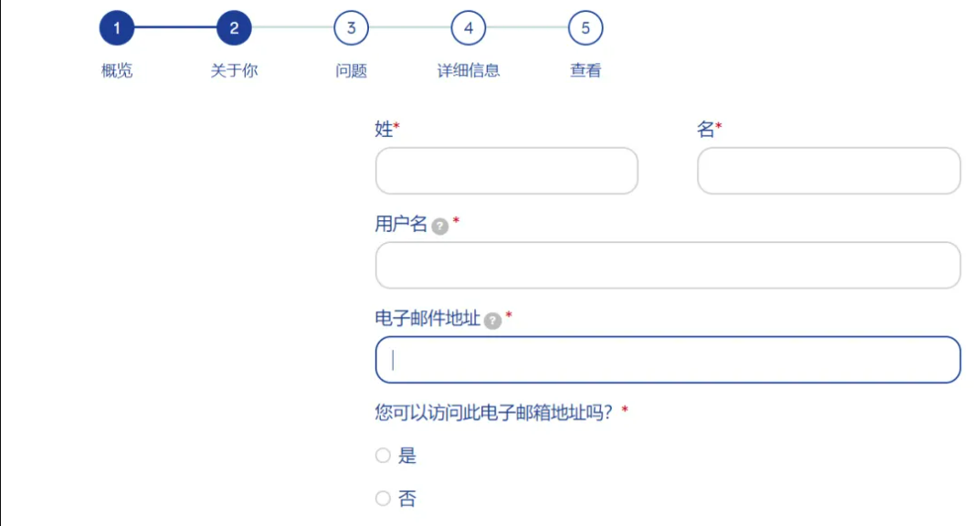
Task: Click into the 用户名 text box
Action: coord(669,265)
